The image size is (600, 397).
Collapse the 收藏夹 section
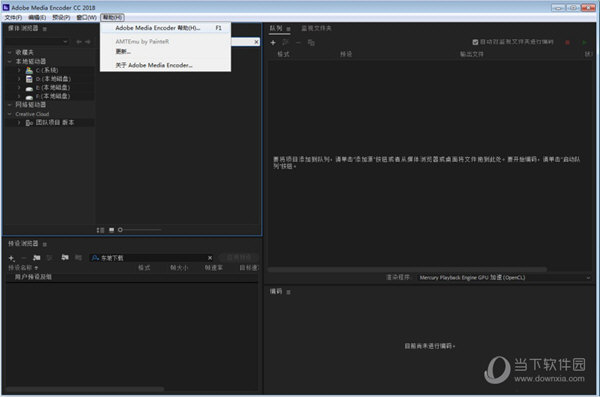coord(10,52)
